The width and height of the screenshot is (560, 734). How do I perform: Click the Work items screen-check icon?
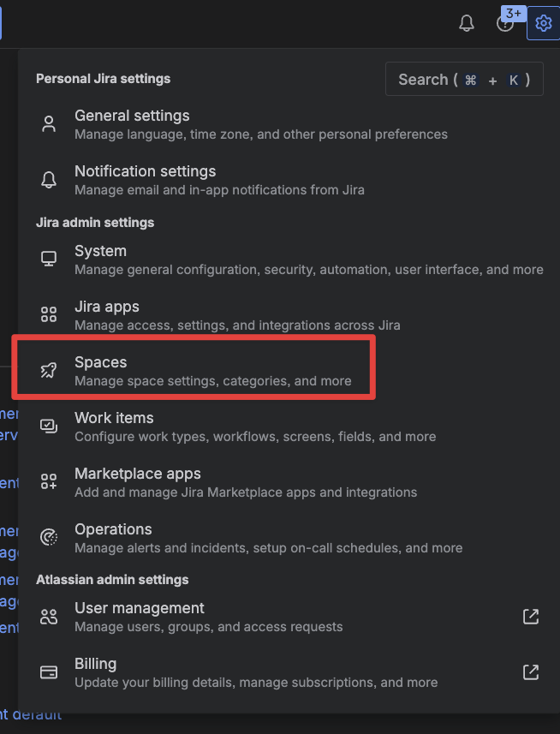49,426
